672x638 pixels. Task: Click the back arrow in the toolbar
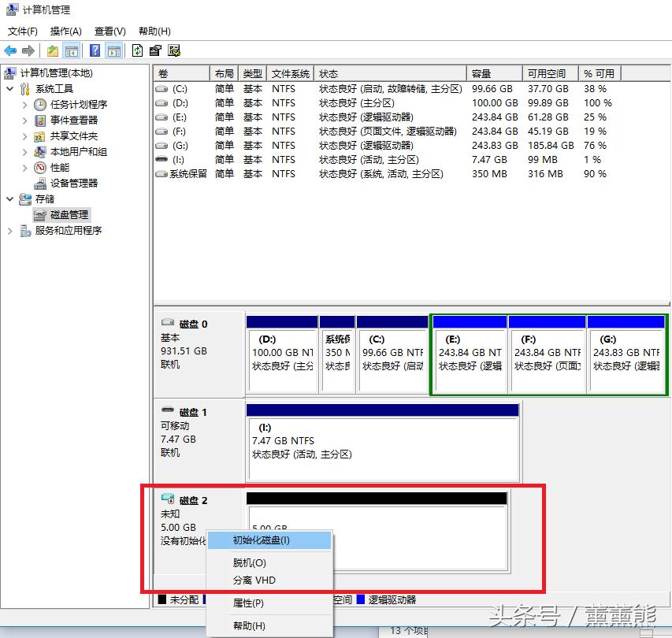point(10,50)
